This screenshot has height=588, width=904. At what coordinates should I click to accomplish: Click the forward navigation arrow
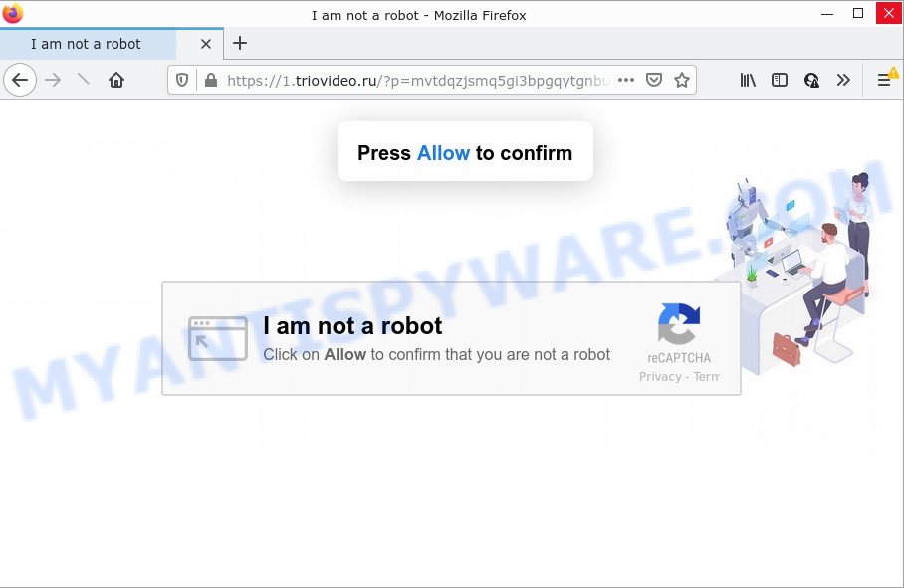[53, 80]
